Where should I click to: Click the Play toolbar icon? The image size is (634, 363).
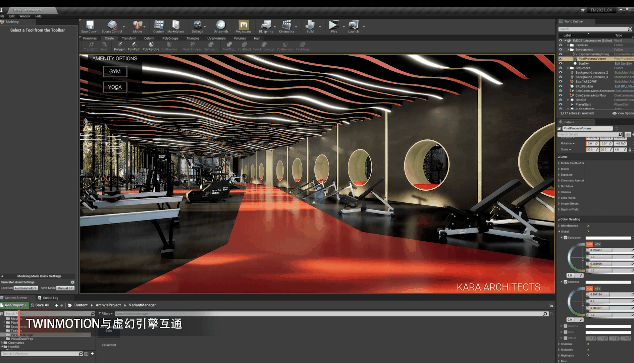coord(333,25)
